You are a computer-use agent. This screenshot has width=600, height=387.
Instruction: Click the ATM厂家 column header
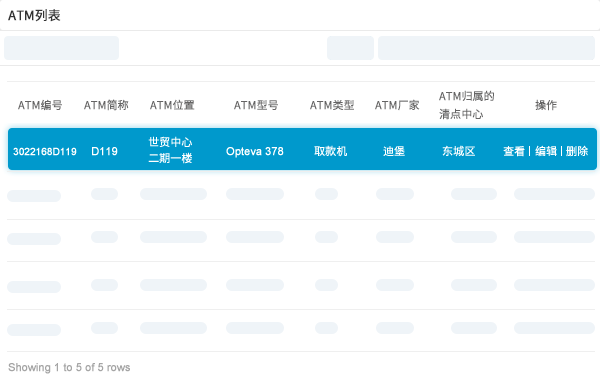click(x=397, y=105)
